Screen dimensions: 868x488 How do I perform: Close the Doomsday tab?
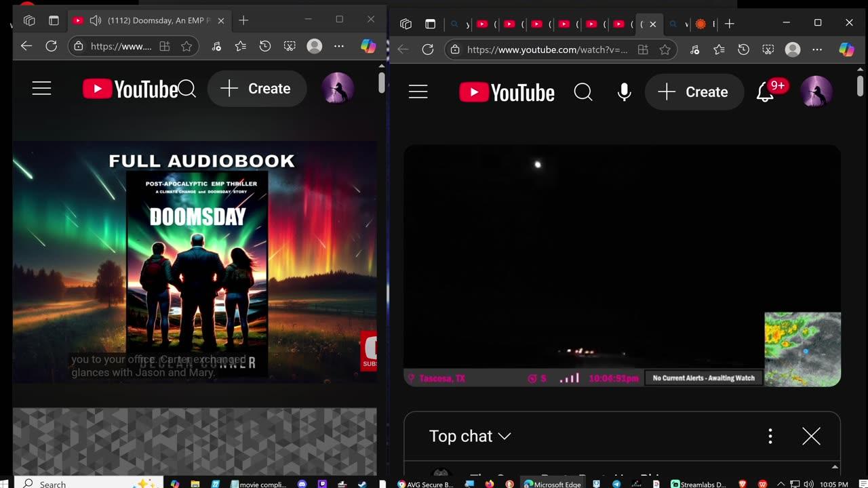click(x=221, y=21)
